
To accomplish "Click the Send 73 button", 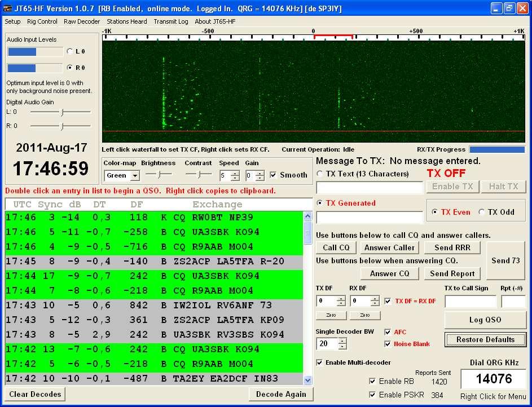I will coord(505,260).
